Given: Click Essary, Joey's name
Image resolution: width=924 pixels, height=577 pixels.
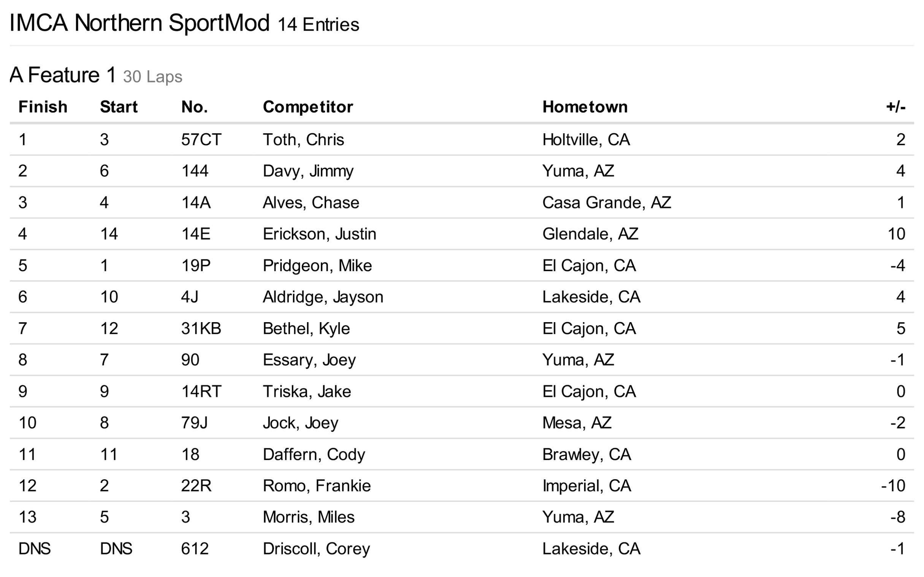Looking at the screenshot, I should tap(309, 360).
